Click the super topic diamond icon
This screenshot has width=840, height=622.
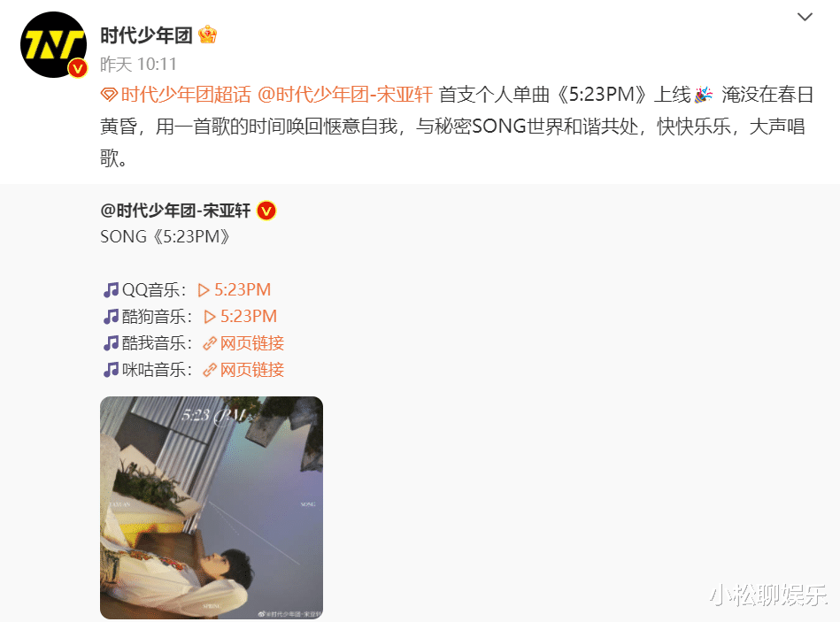(x=109, y=96)
